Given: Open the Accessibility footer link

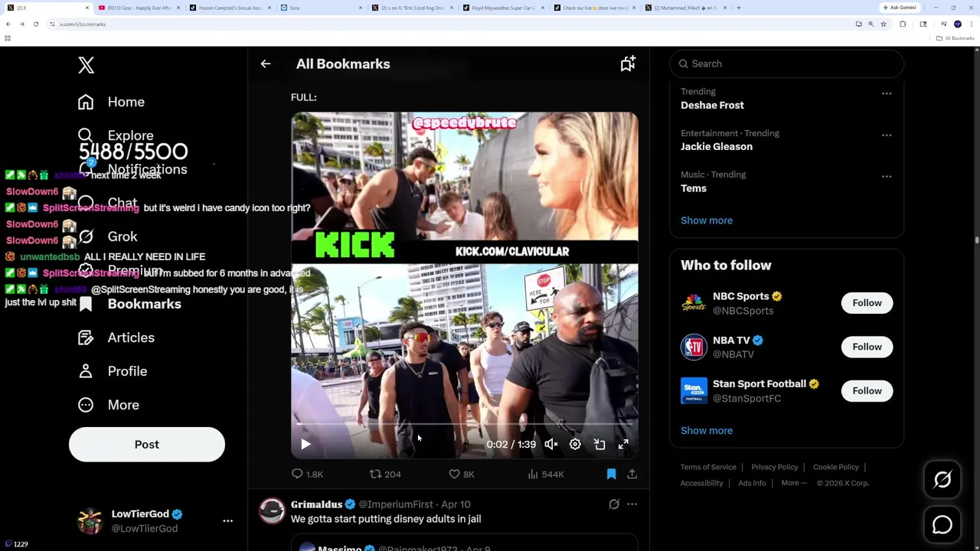Looking at the screenshot, I should pos(701,483).
